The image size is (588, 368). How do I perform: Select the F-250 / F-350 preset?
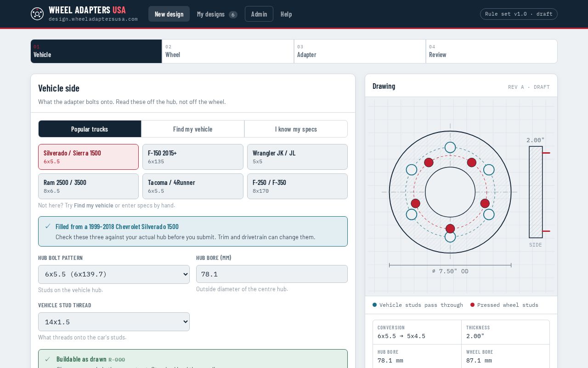[297, 186]
